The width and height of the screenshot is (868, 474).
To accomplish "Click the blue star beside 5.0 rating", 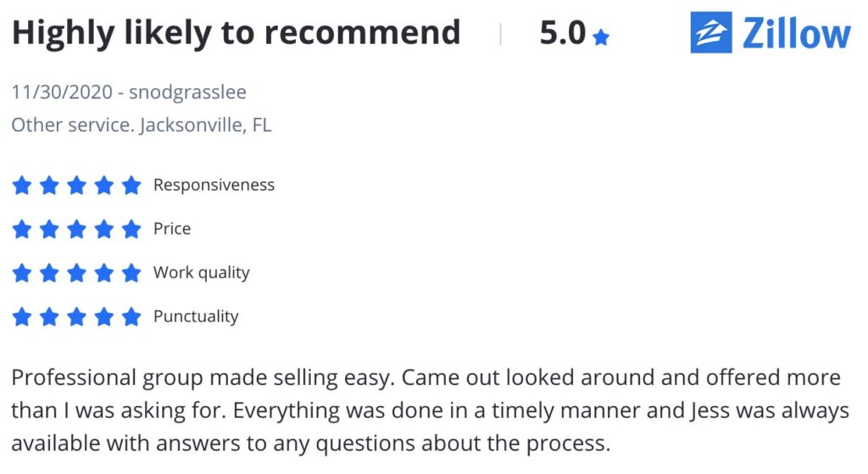I will (601, 37).
